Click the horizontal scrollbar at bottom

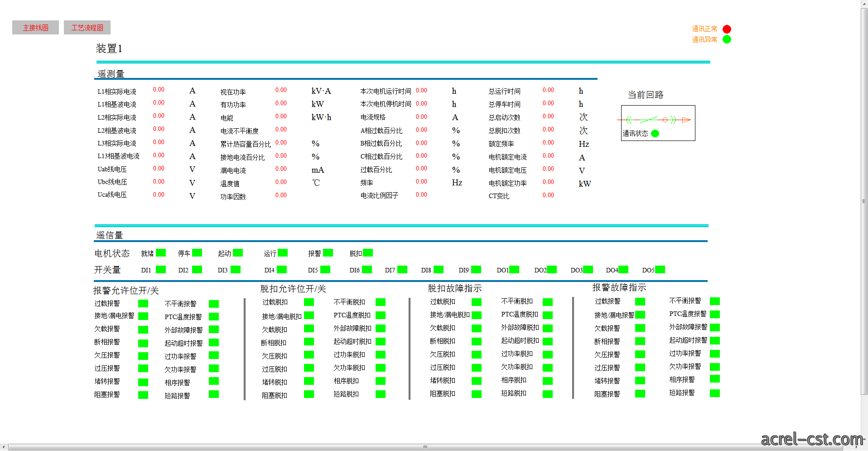[425, 447]
